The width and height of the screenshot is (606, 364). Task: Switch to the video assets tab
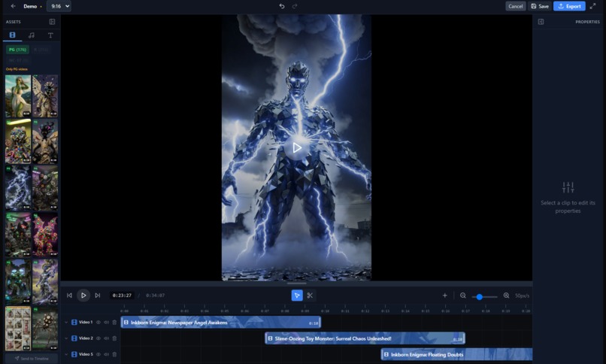pos(12,35)
